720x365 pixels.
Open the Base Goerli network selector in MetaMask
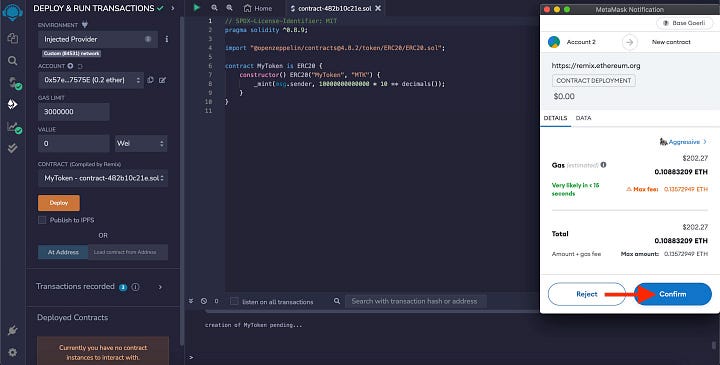pyautogui.click(x=684, y=23)
